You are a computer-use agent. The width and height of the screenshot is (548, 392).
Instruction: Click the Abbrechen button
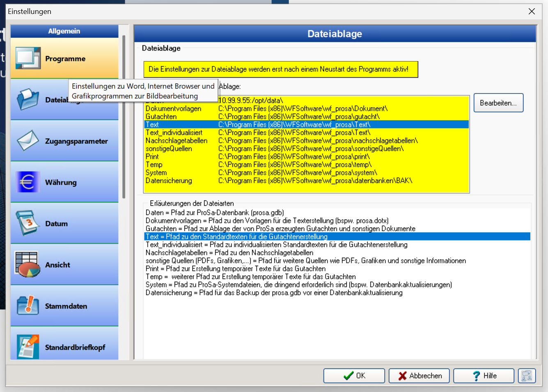pyautogui.click(x=419, y=376)
